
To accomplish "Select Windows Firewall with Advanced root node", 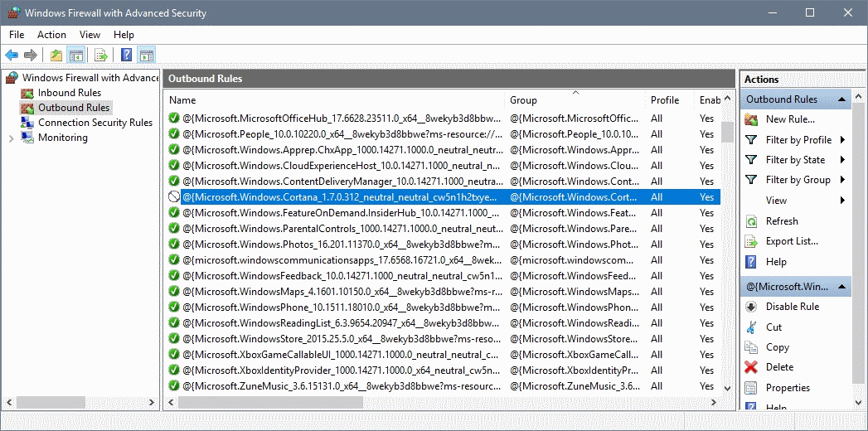I will click(91, 77).
